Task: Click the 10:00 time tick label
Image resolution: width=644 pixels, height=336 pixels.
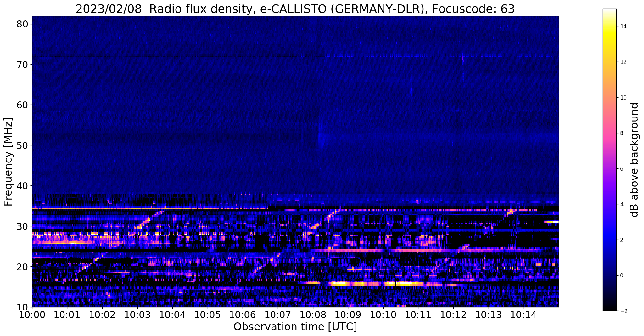Action: point(32,315)
